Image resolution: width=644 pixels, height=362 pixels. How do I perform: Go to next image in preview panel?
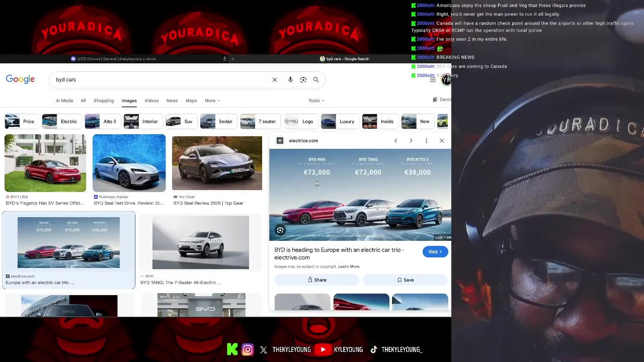411,141
